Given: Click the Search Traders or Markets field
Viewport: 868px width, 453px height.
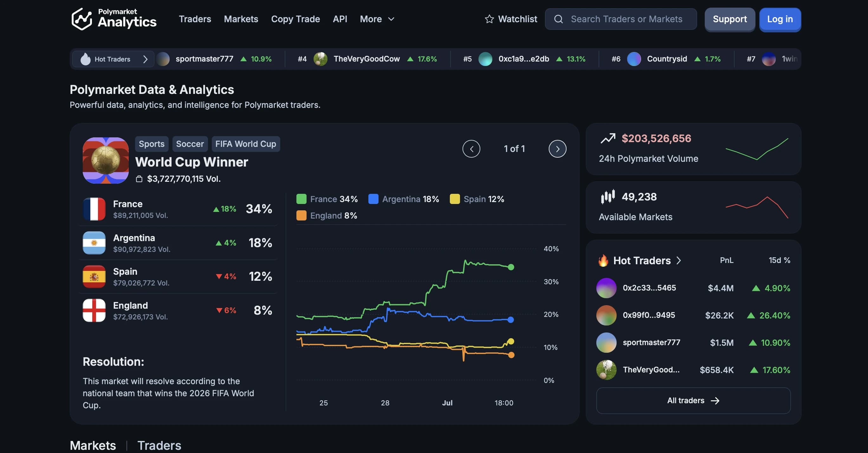Looking at the screenshot, I should coord(621,19).
